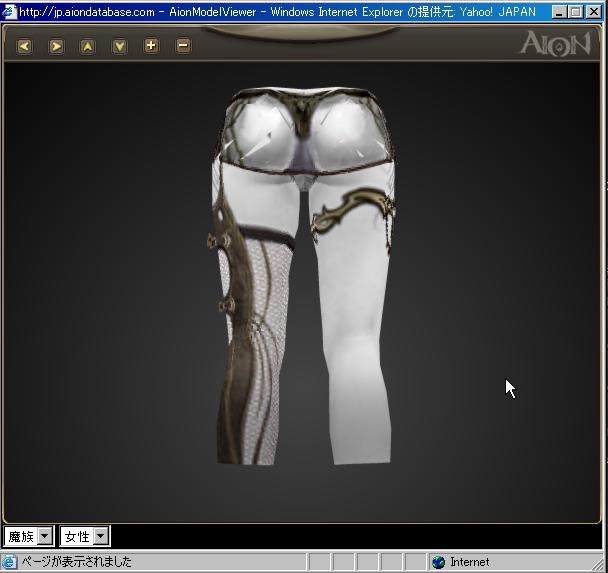Viewport: 608px width, 573px height.
Task: Click the AionModelViewer title bar text
Action: [277, 12]
